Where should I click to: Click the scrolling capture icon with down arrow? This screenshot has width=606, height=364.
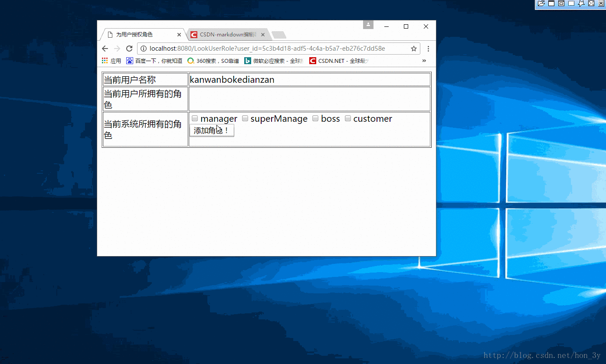(x=601, y=3)
